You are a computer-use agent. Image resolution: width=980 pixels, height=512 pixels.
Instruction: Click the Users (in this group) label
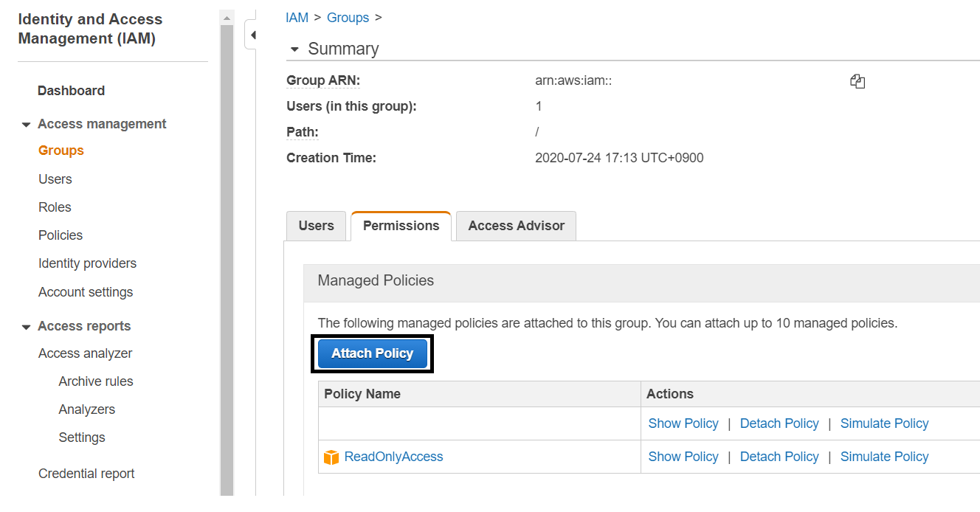point(351,106)
